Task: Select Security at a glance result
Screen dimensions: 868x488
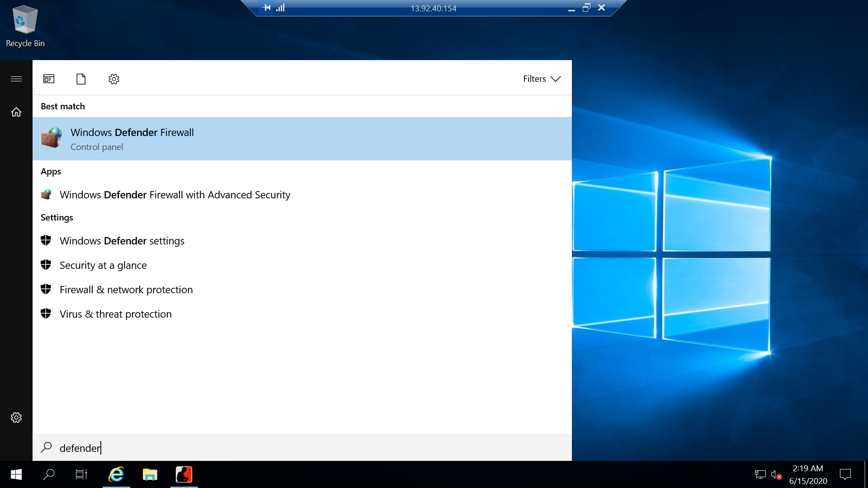Action: coord(302,265)
